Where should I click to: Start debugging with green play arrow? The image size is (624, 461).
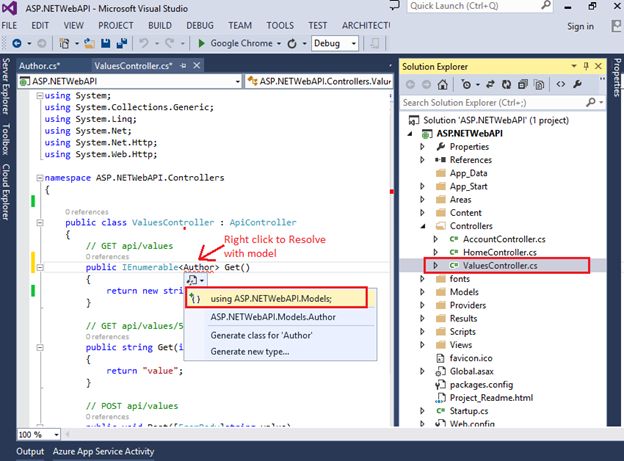click(202, 44)
